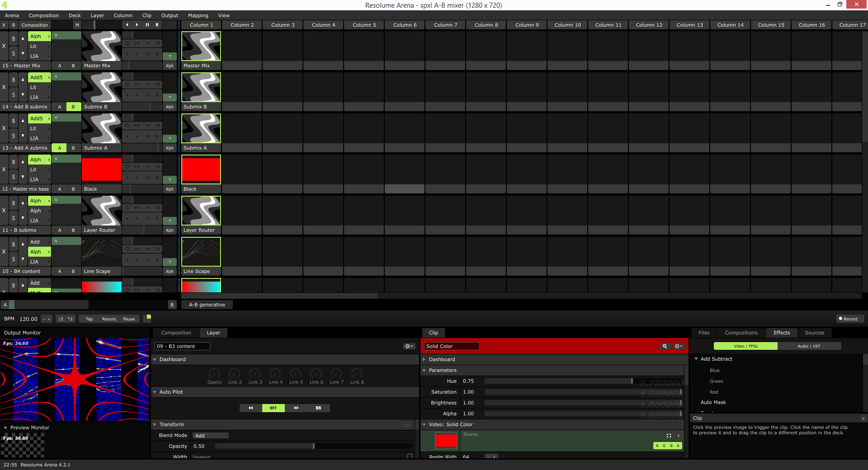868x470 pixels.
Task: Click Auto Pilot fast-forward arrows icon
Action: point(296,408)
